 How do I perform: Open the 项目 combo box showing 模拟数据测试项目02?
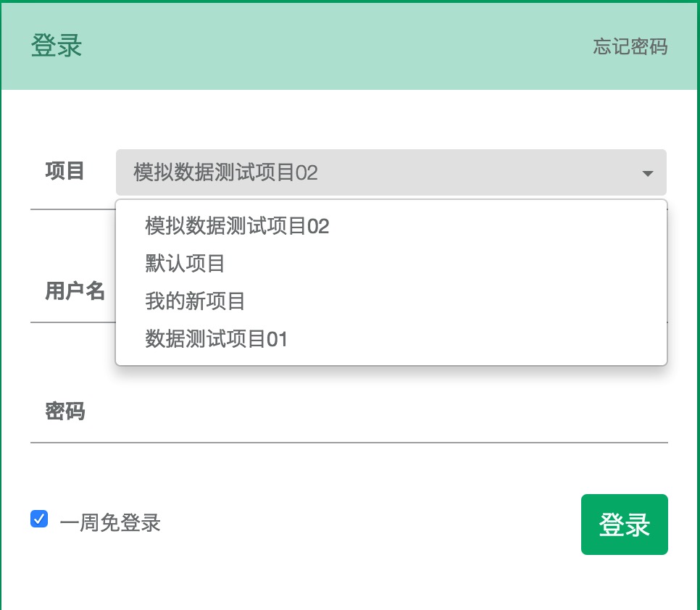391,172
